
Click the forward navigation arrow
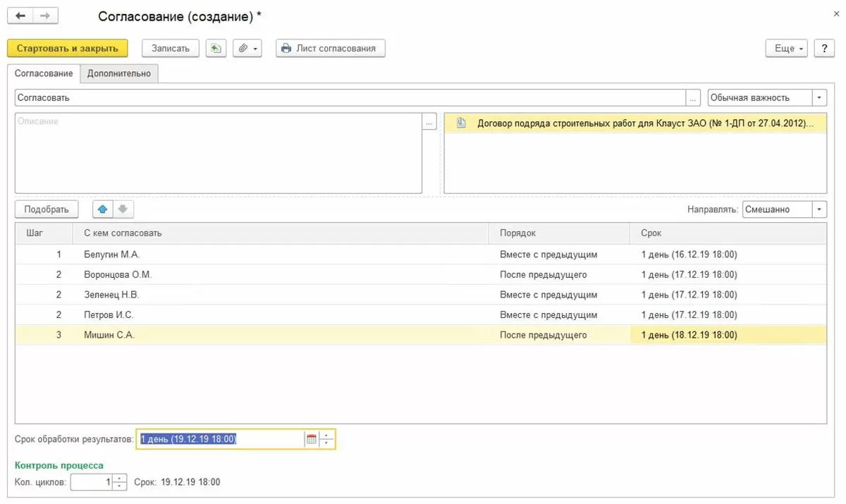point(45,16)
